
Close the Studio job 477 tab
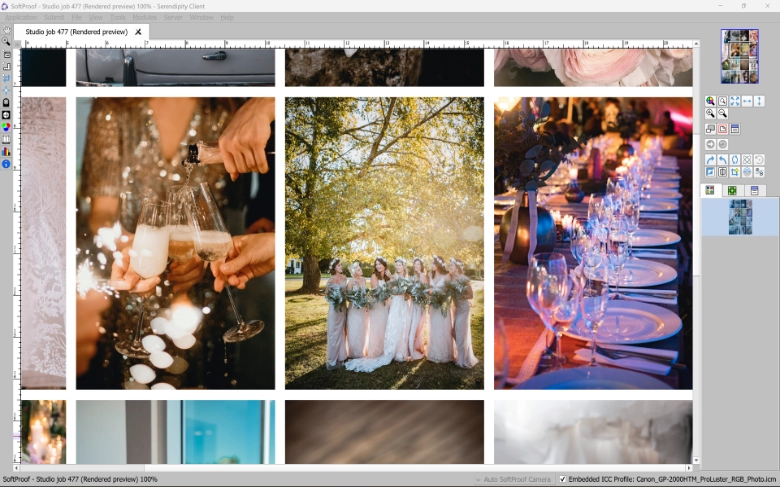tap(138, 32)
